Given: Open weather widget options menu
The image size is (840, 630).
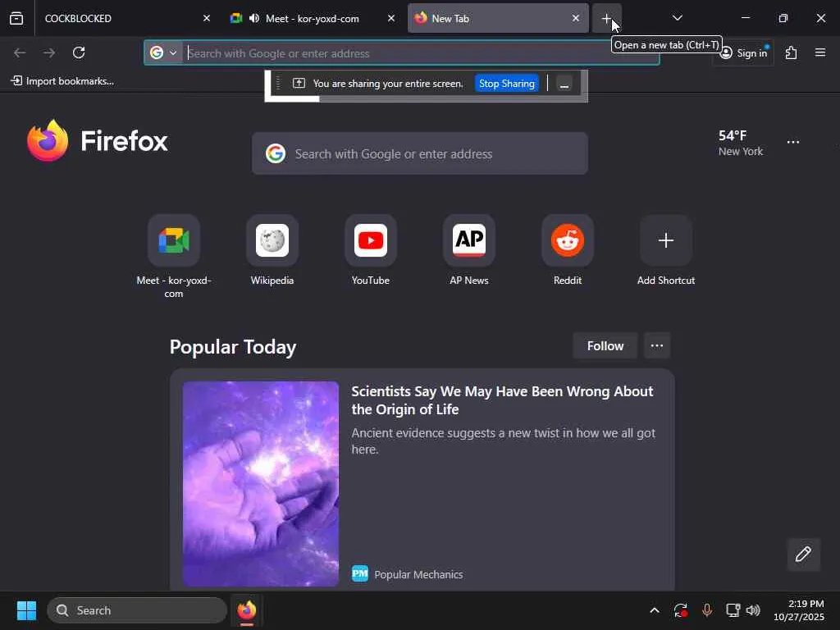Looking at the screenshot, I should (793, 143).
